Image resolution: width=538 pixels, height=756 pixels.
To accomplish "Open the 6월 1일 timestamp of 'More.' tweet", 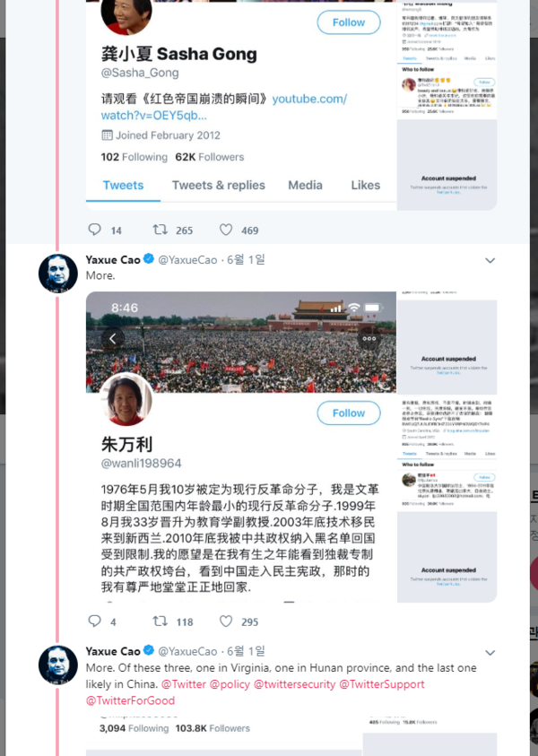I will tap(246, 260).
